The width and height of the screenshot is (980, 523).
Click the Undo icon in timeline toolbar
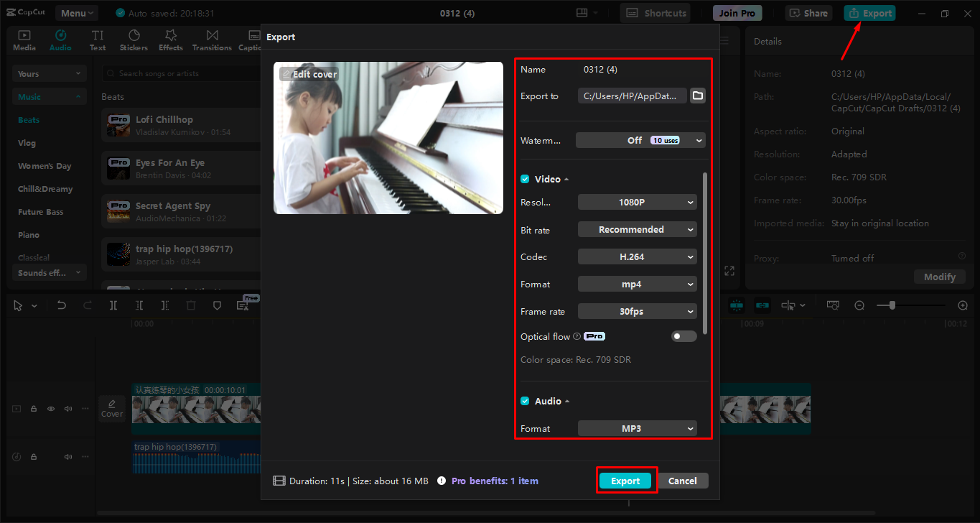(x=62, y=305)
